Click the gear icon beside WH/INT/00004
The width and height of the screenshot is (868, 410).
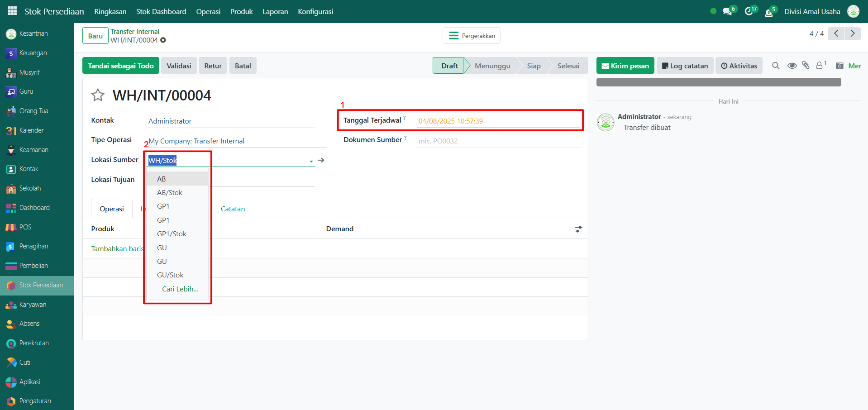coord(163,40)
